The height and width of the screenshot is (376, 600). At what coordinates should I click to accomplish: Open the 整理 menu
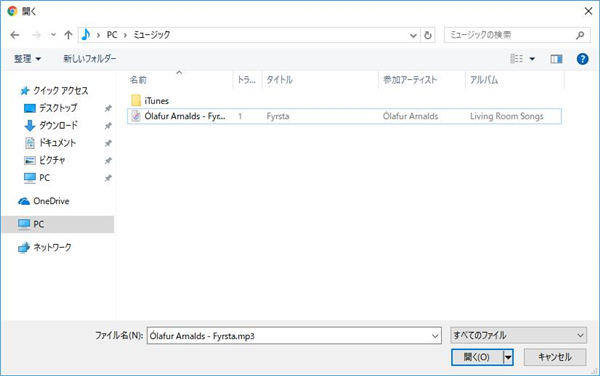(x=27, y=59)
